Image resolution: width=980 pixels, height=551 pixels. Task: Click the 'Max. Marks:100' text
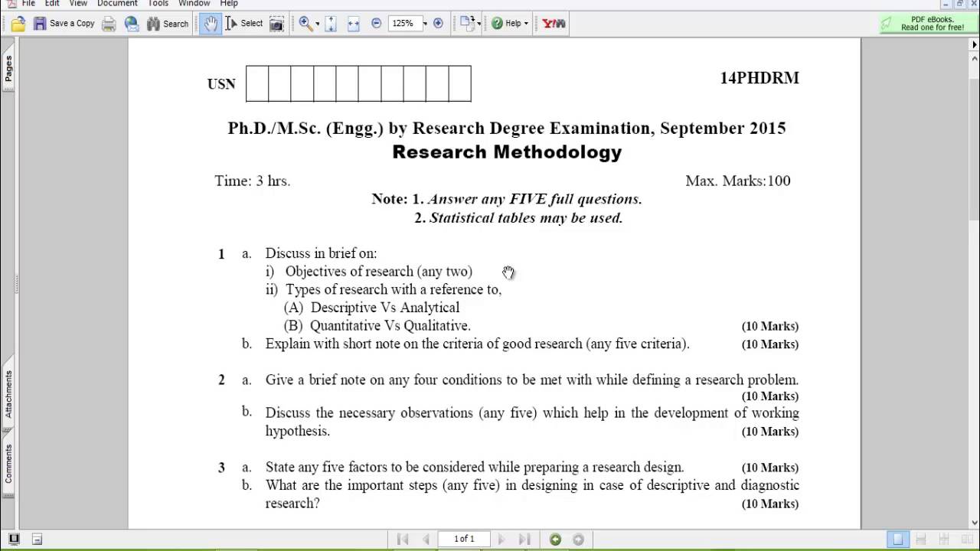(738, 181)
